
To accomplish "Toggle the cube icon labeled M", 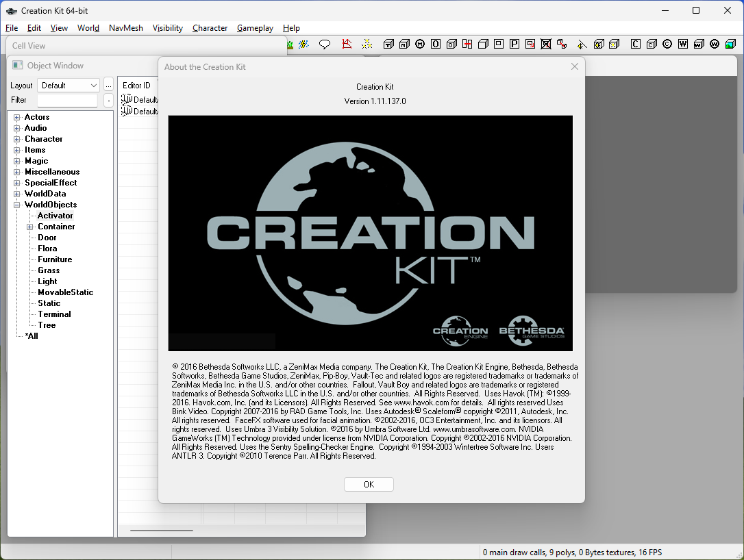I will pos(404,44).
